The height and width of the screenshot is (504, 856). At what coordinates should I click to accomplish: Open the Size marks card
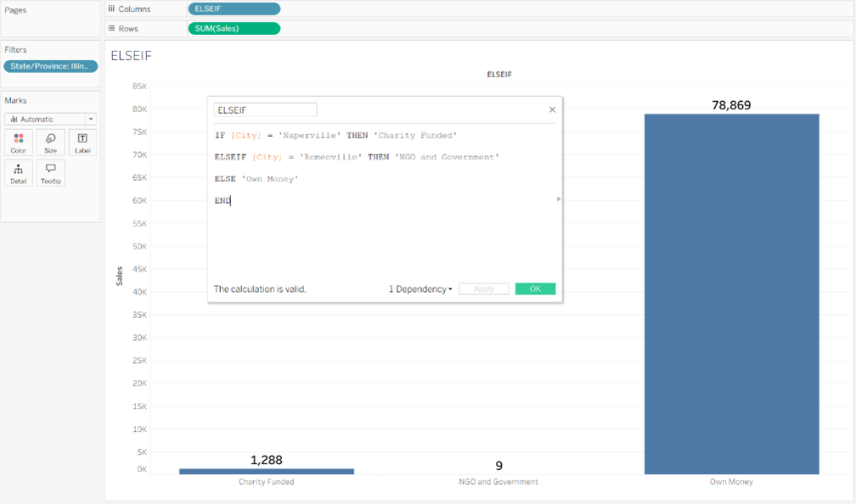point(51,143)
